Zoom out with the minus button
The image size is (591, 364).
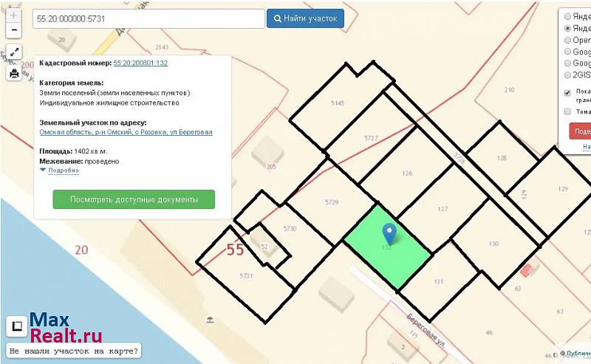point(14,30)
